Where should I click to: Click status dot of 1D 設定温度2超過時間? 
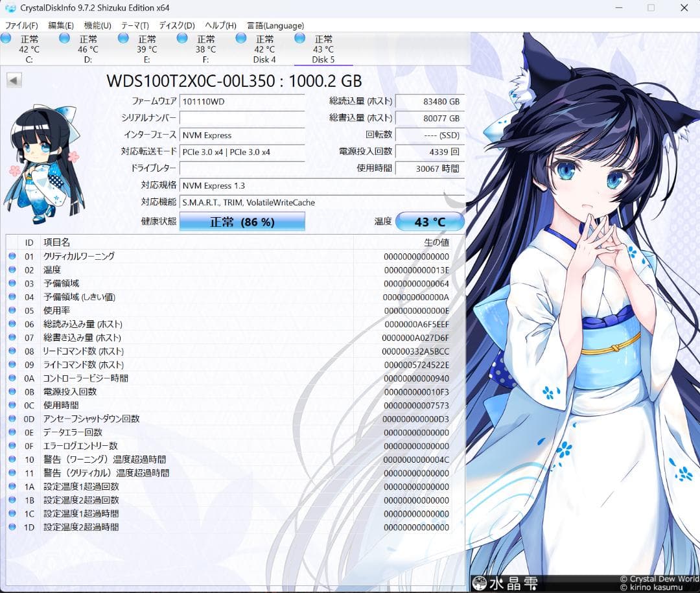tap(12, 526)
